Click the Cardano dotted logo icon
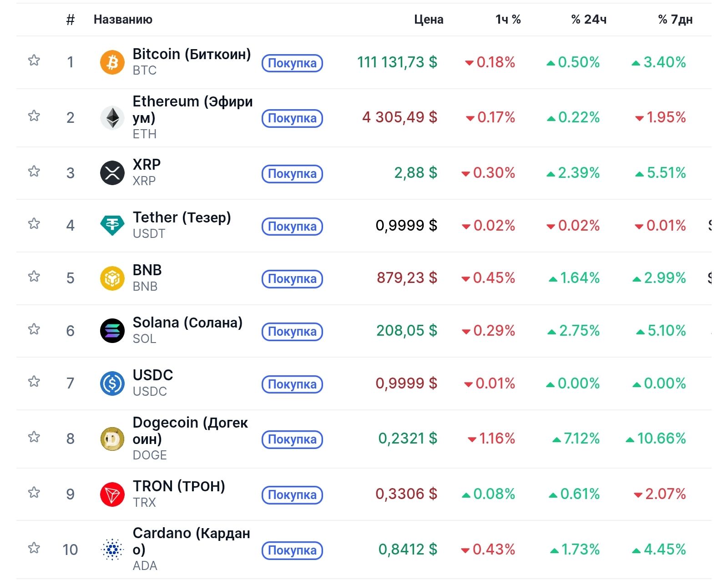728x580 pixels. [x=112, y=550]
